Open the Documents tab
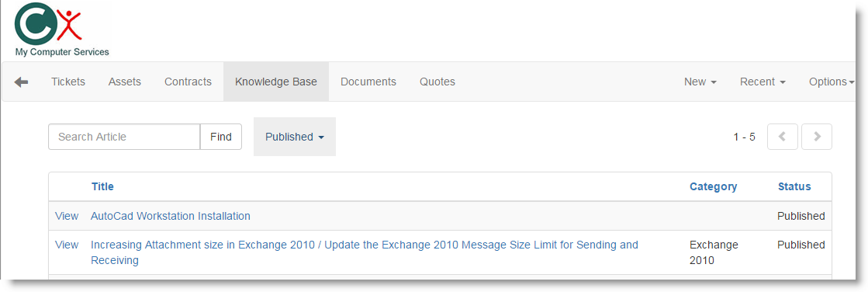 (368, 82)
